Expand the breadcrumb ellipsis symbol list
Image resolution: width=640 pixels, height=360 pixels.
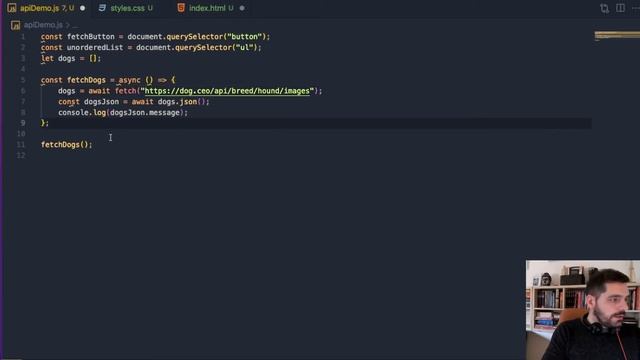[x=75, y=25]
